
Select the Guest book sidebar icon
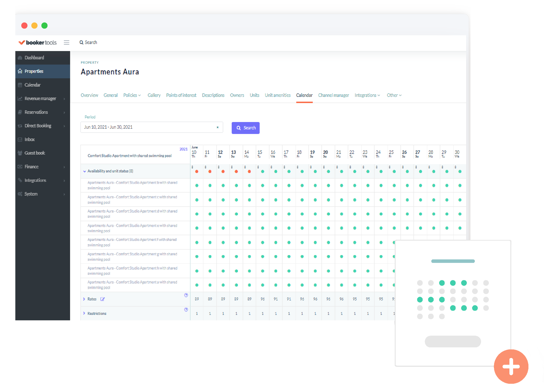[20, 153]
